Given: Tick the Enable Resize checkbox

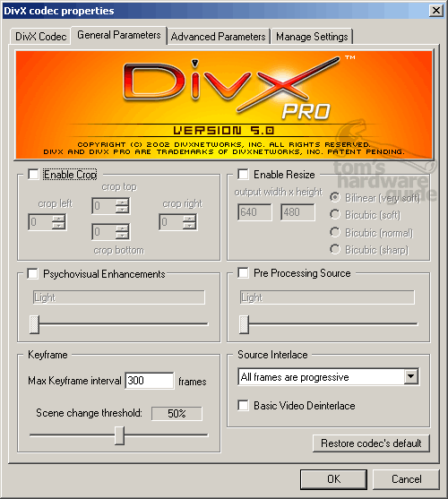Looking at the screenshot, I should [244, 174].
